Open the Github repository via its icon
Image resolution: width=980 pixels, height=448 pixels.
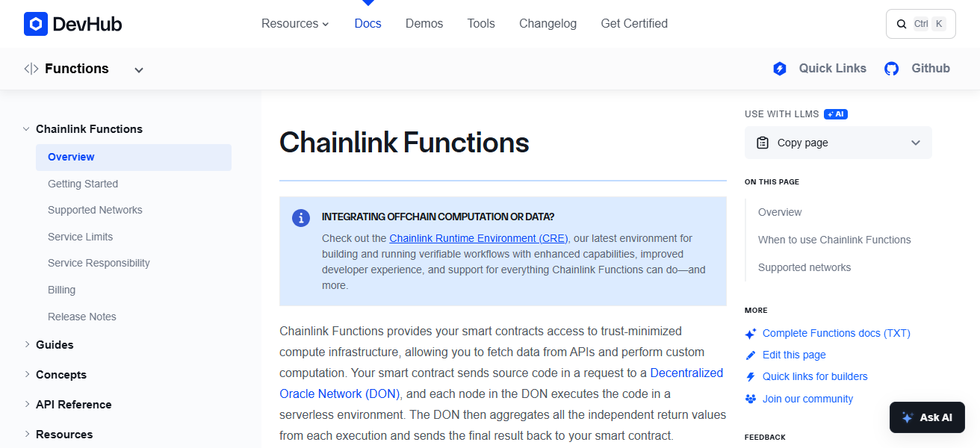tap(891, 68)
